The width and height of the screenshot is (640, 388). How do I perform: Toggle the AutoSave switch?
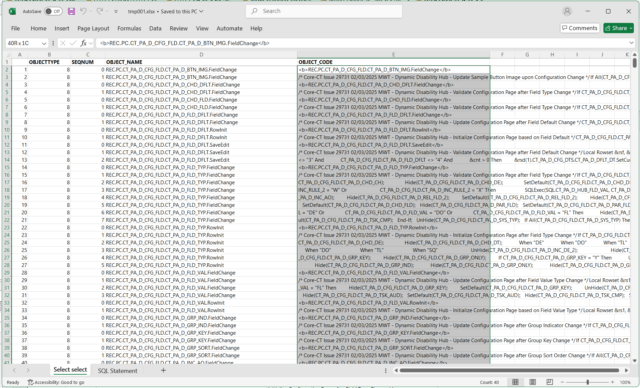tap(53, 11)
